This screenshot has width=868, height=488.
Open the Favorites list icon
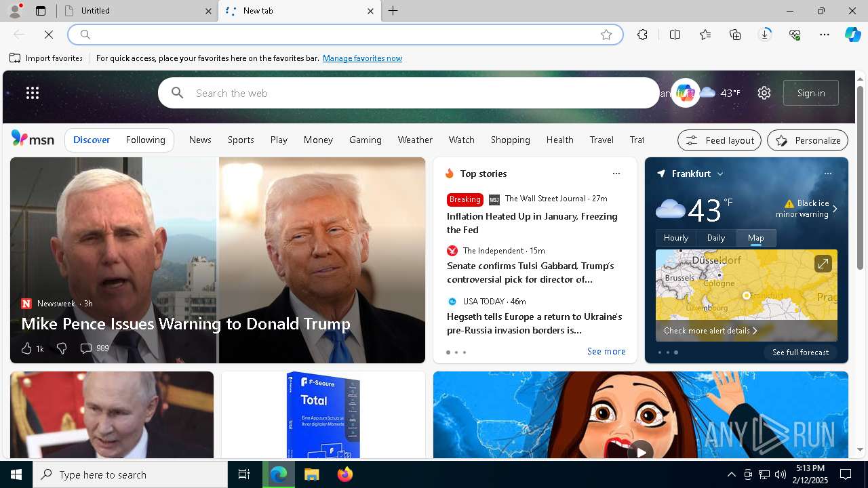(x=705, y=35)
